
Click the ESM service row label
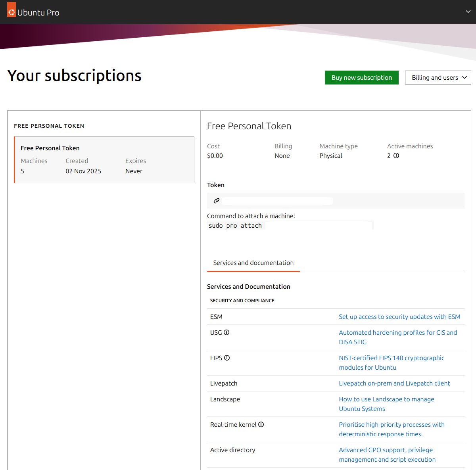(216, 317)
